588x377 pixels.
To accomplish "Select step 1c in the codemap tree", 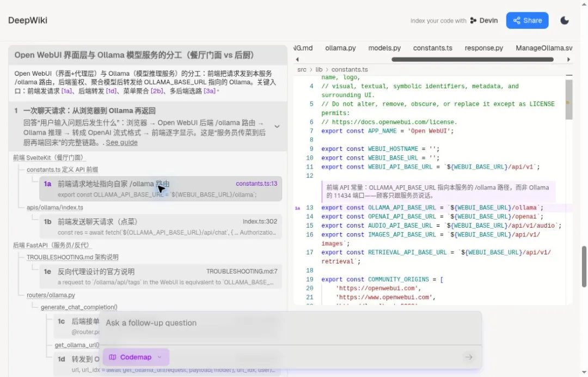I will pos(78,326).
